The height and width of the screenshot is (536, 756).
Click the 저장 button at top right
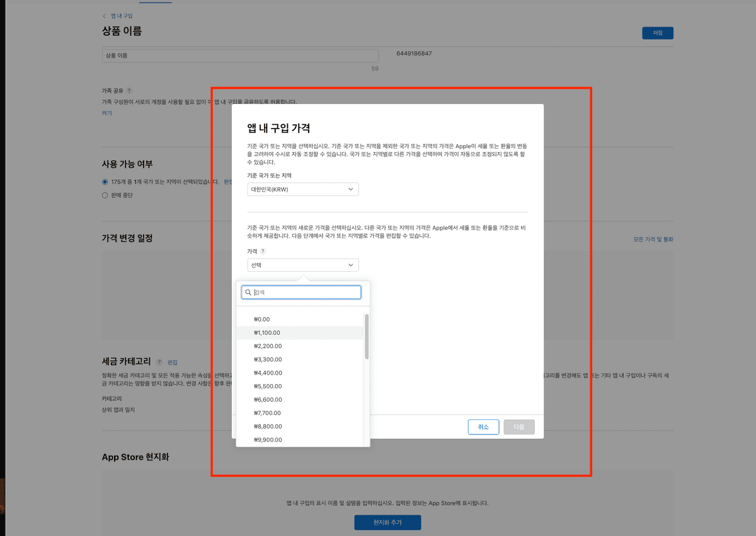(657, 33)
